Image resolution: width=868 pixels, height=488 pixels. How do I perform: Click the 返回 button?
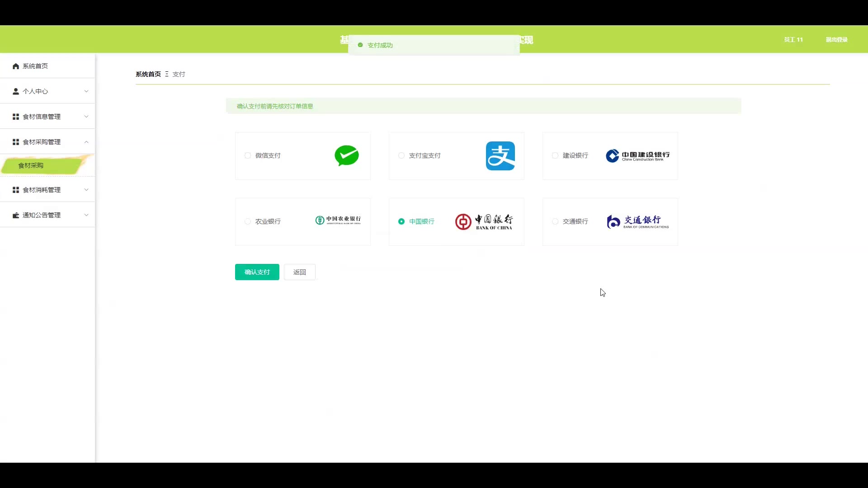(299, 272)
